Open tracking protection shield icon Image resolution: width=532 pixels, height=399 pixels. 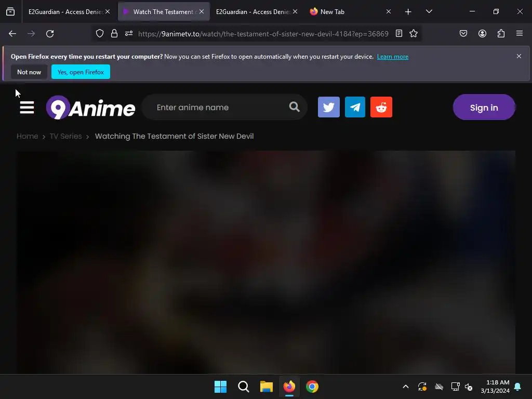(x=99, y=34)
